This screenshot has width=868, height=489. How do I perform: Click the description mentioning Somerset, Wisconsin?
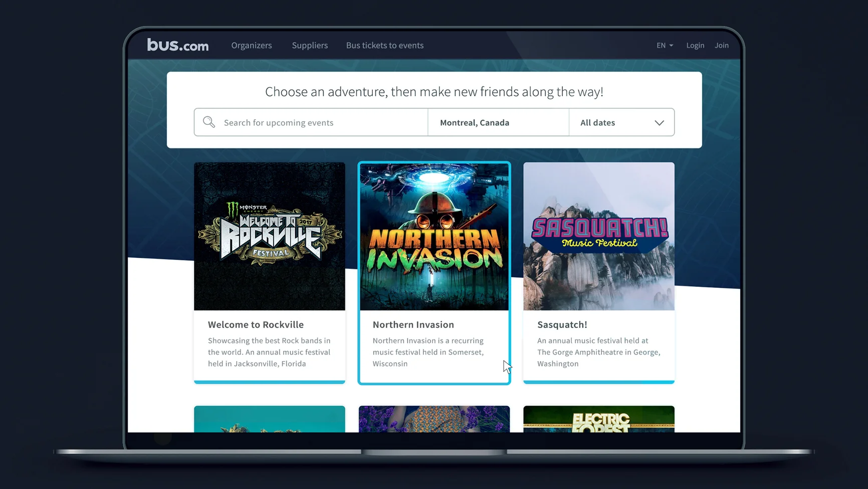tap(428, 352)
